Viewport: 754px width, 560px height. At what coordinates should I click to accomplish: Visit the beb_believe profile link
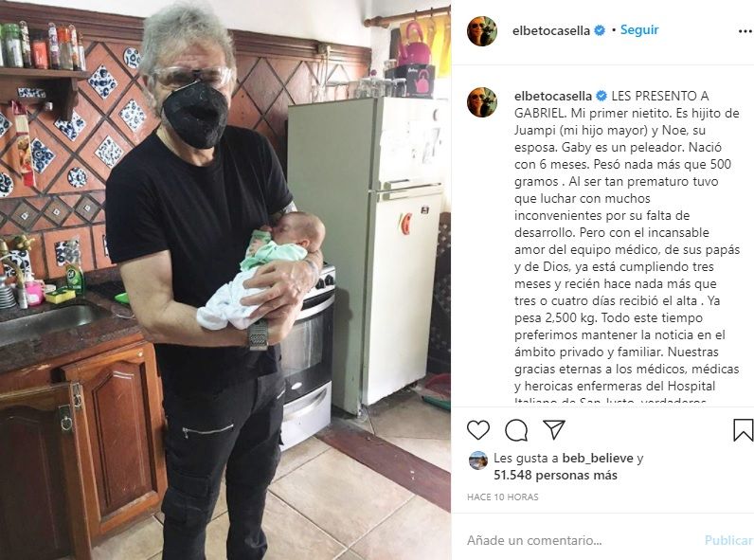click(x=598, y=458)
